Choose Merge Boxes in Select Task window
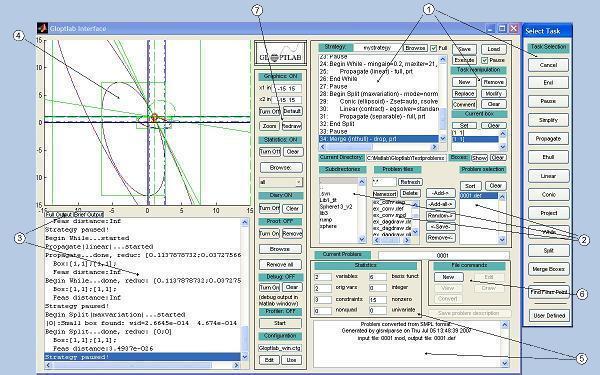The height and width of the screenshot is (375, 600). (x=548, y=269)
